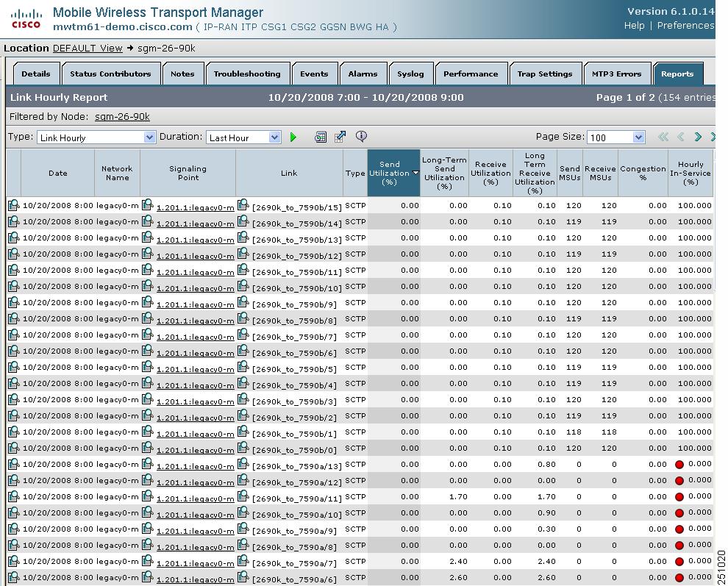
Task: Click the export grid icon with blue arrow
Action: click(x=340, y=137)
